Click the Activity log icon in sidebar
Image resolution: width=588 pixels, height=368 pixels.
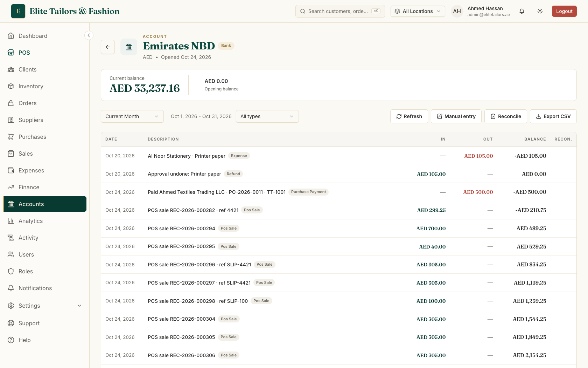click(11, 238)
